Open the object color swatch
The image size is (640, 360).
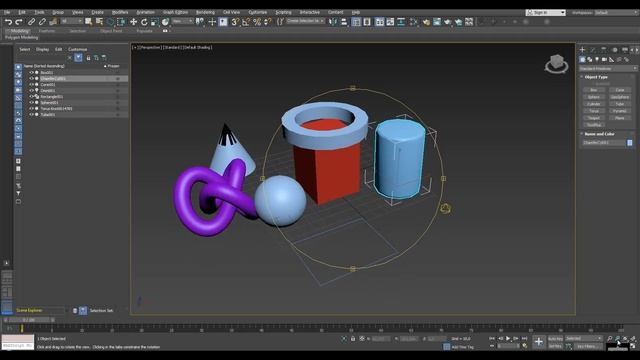coord(630,142)
